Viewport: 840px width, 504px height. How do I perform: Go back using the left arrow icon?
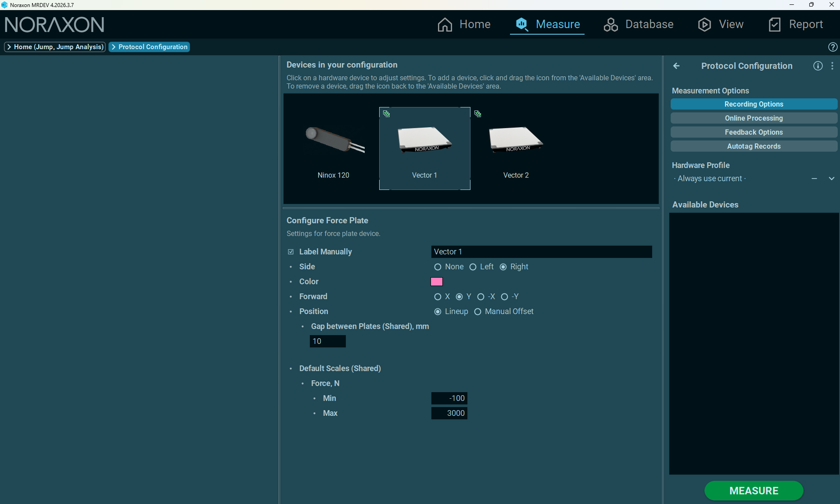click(676, 66)
